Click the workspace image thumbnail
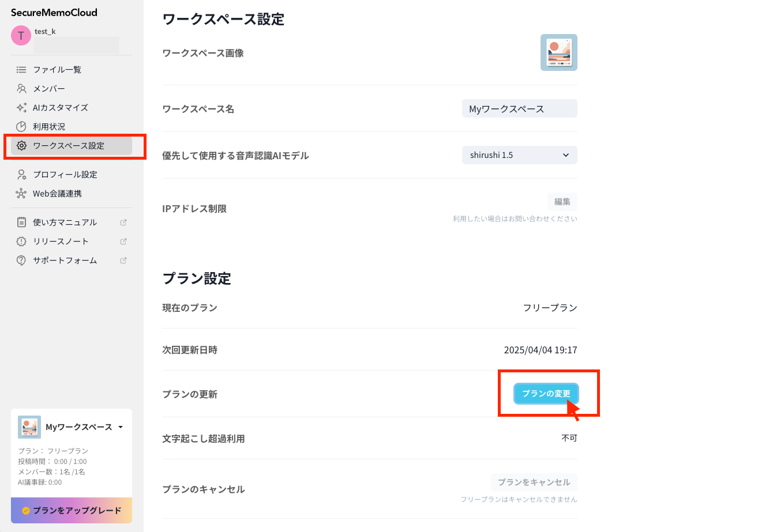The height and width of the screenshot is (532, 758). pyautogui.click(x=558, y=52)
